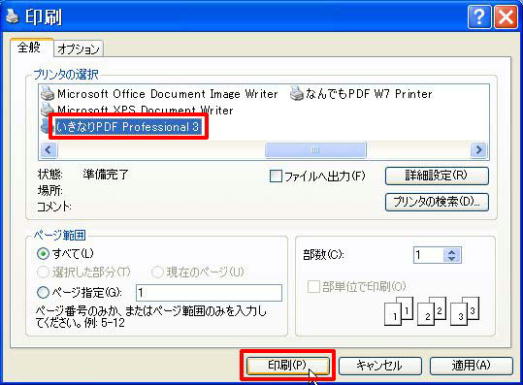The image size is (523, 385).
Task: Click the collate page order illustration
Action: [432, 311]
